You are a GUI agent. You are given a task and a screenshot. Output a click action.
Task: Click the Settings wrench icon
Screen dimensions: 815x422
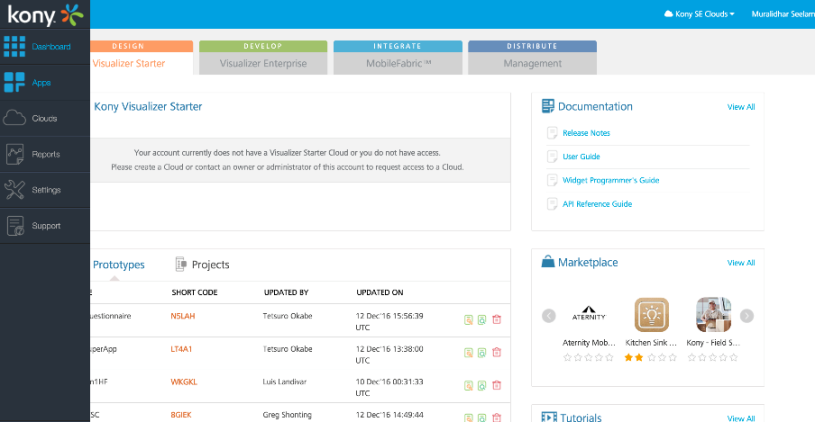[x=14, y=190]
